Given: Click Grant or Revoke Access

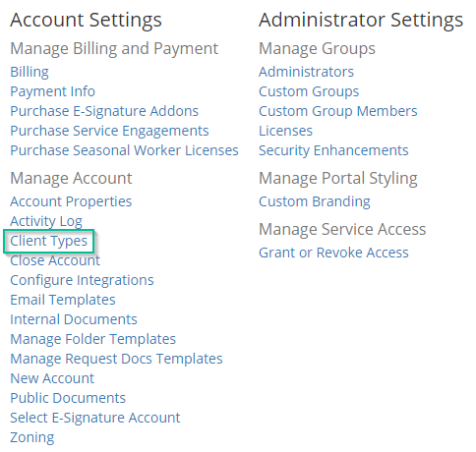Looking at the screenshot, I should coord(333,253).
